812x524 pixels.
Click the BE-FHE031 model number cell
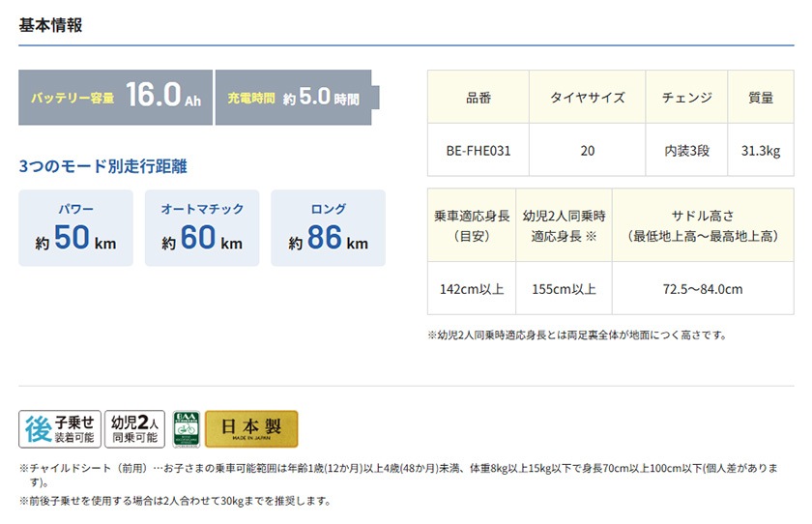478,151
